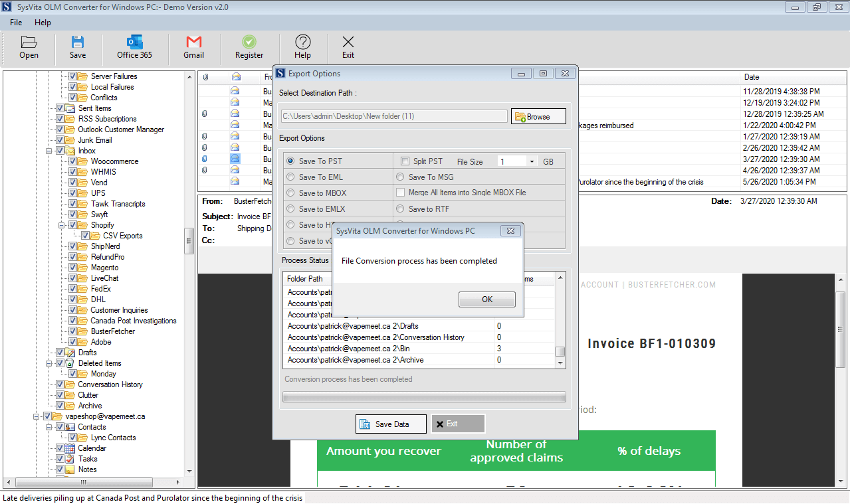Select Canada Post Investigations folder label
This screenshot has height=504, width=850.
(134, 321)
